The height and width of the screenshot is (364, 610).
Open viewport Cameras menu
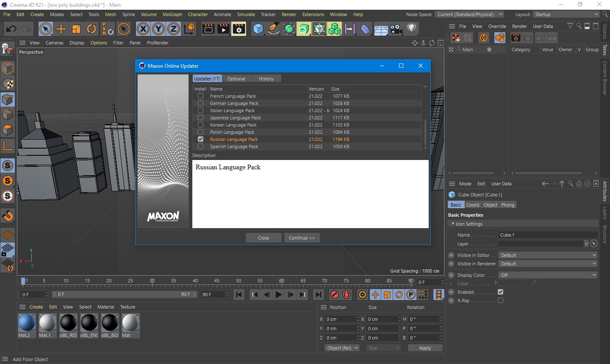coord(54,43)
